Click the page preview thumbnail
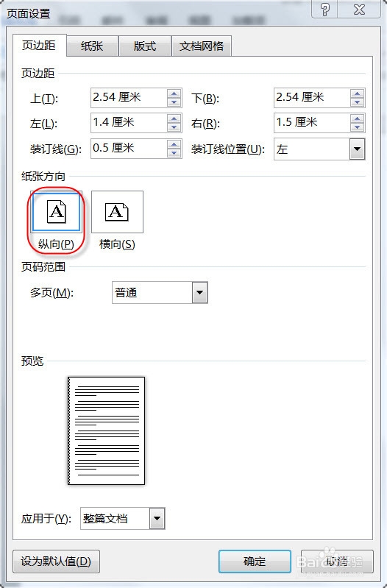This screenshot has width=387, height=588. coord(106,431)
